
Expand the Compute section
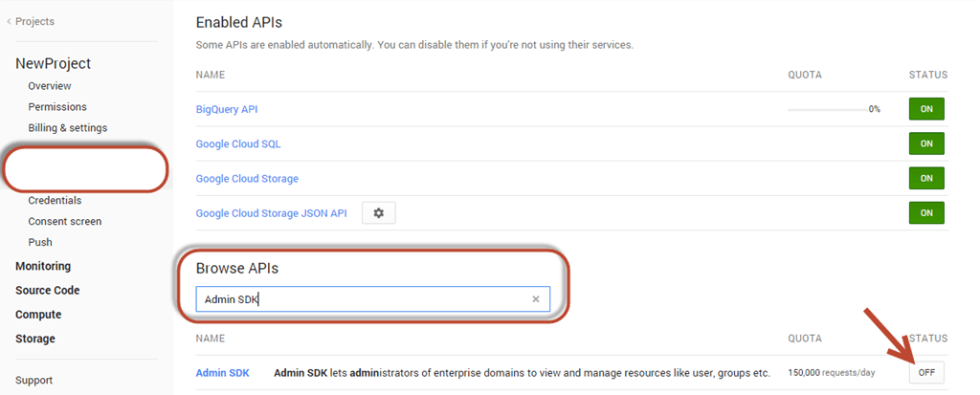[x=38, y=315]
